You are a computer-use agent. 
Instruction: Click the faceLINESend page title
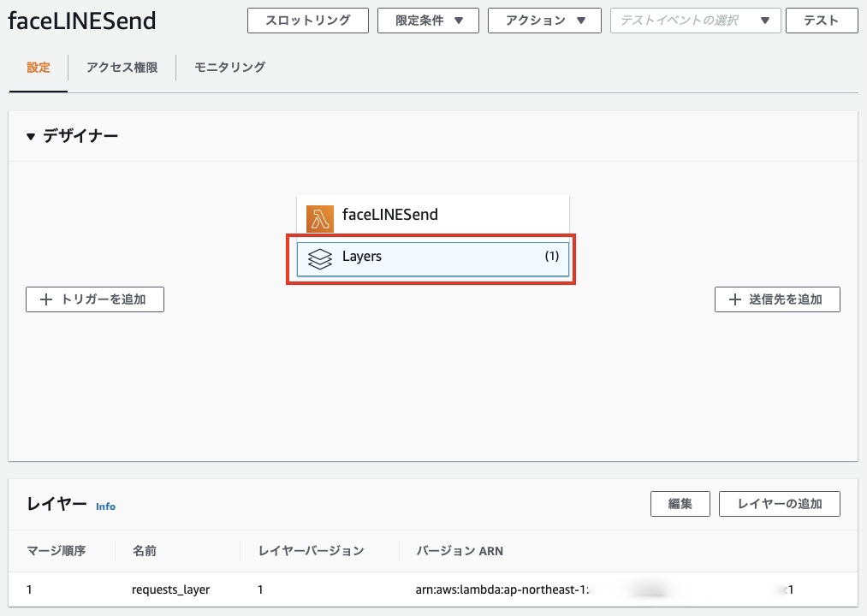[x=82, y=21]
